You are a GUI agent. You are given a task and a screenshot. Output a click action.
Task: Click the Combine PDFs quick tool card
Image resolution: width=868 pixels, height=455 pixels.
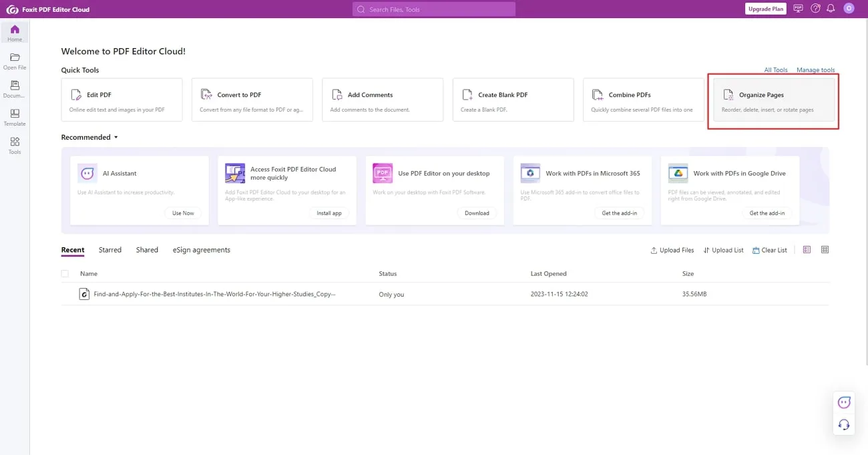pos(644,100)
